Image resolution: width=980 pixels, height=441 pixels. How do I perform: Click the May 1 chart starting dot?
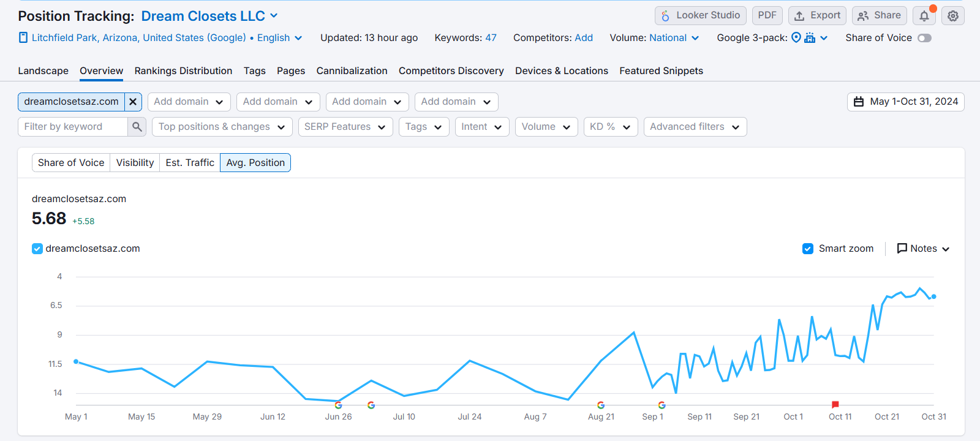pos(76,361)
